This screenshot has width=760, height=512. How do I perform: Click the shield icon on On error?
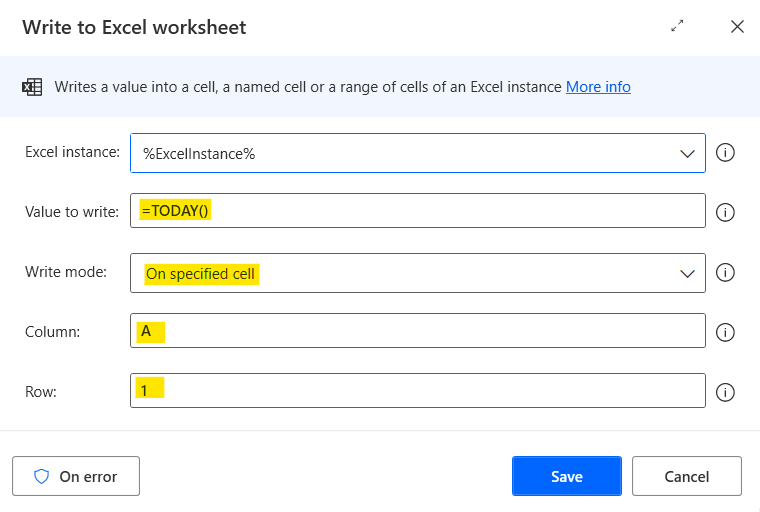(42, 477)
